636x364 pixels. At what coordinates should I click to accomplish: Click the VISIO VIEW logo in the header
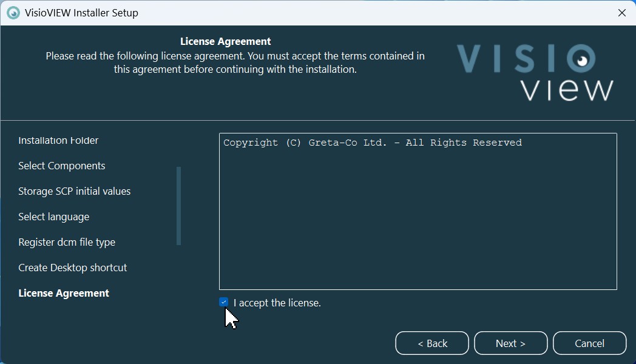click(x=535, y=73)
